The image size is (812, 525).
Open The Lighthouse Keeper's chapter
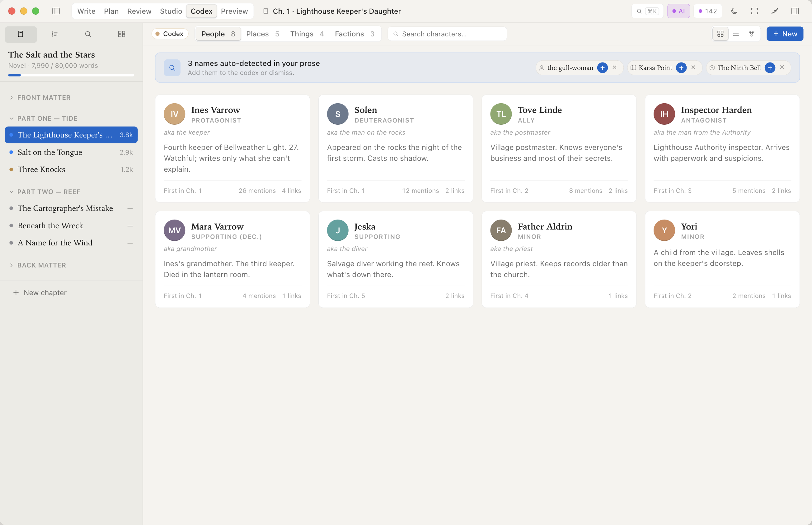tap(71, 135)
